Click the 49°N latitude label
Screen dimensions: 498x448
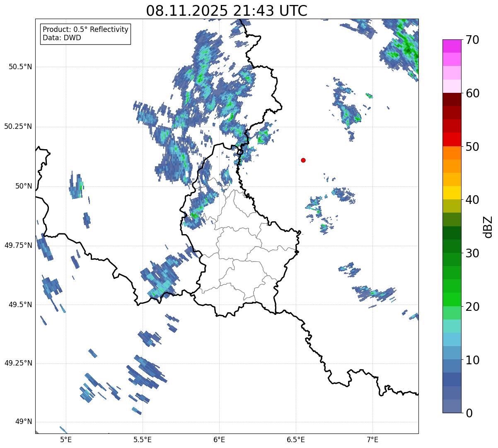24,422
